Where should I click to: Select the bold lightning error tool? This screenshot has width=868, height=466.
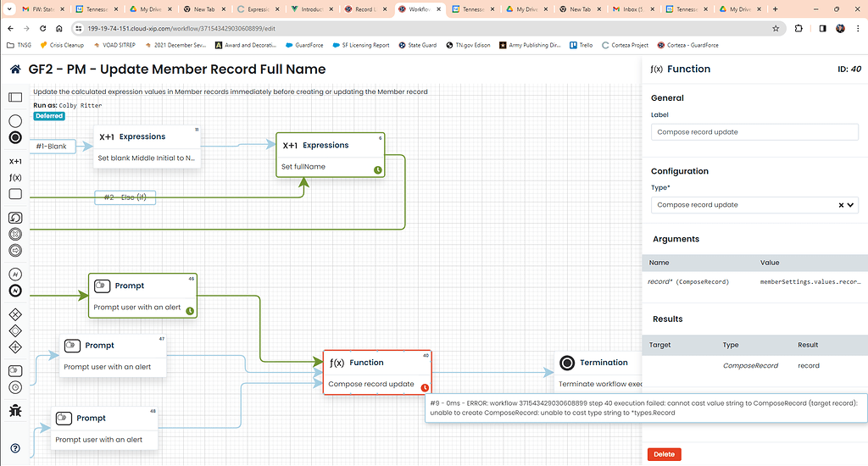point(15,291)
